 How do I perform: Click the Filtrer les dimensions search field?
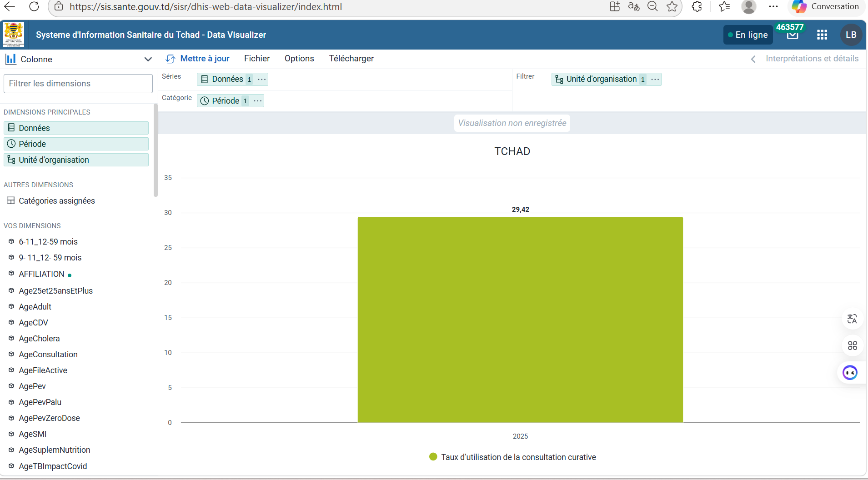pyautogui.click(x=78, y=84)
